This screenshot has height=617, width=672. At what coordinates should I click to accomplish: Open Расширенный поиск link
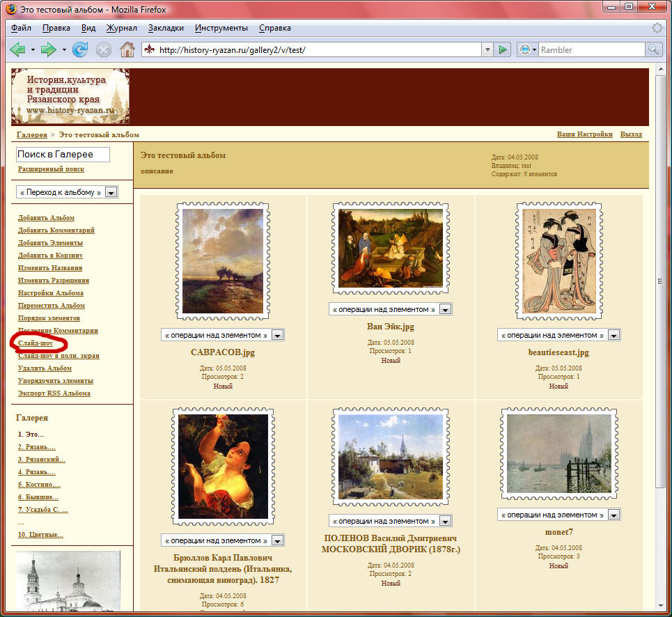(51, 169)
